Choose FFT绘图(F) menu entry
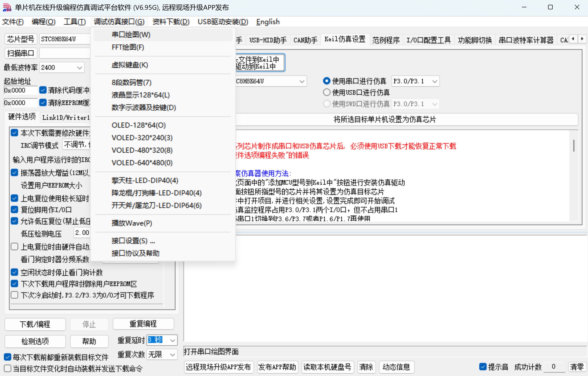 point(163,47)
